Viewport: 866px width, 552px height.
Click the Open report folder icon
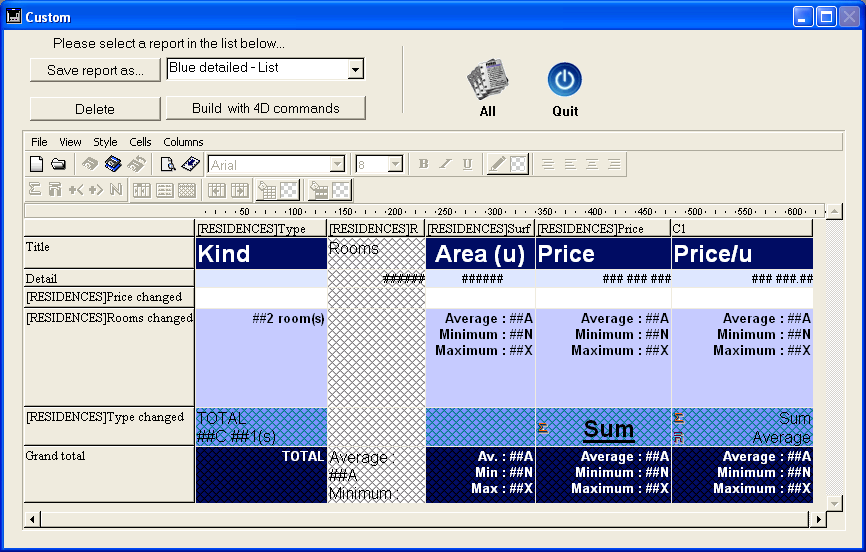pyautogui.click(x=58, y=164)
